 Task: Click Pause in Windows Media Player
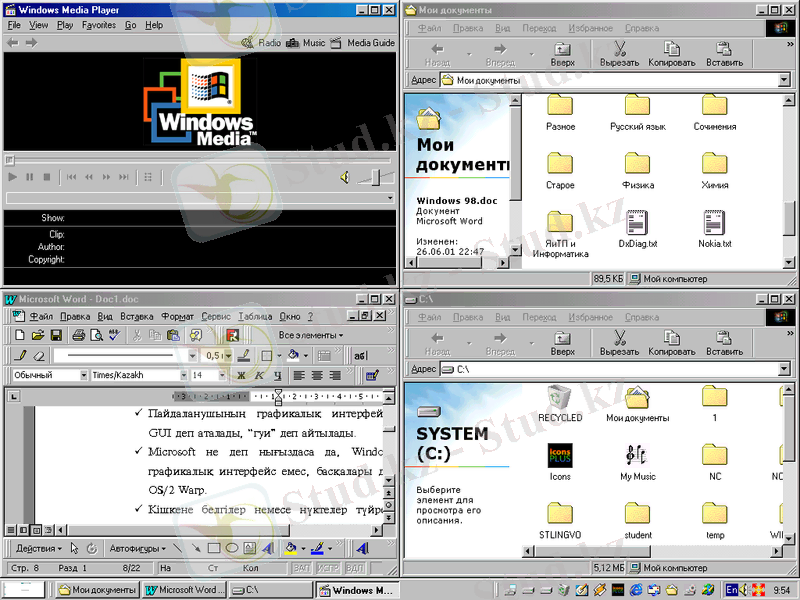[x=30, y=177]
